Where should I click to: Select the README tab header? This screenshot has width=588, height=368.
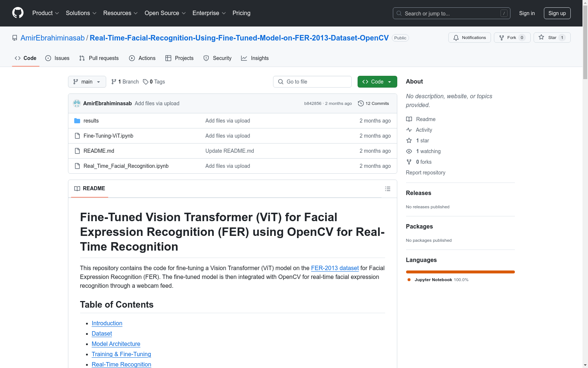pos(90,188)
